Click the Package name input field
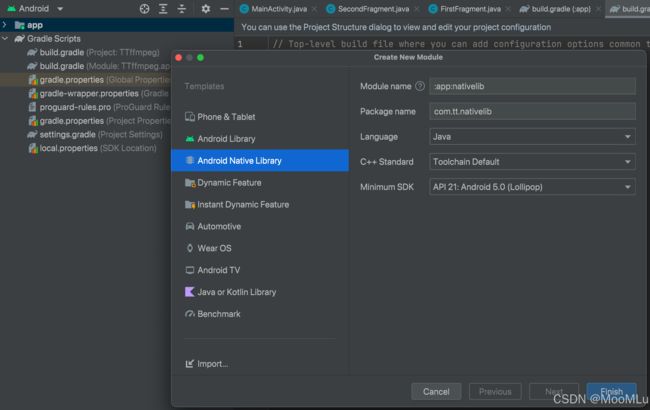The image size is (650, 410). (532, 112)
